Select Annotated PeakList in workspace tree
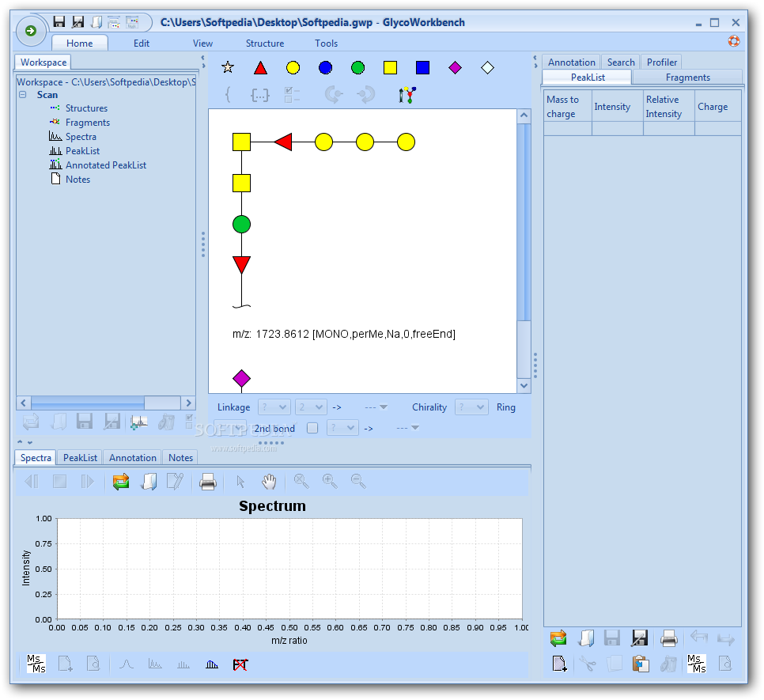 click(106, 165)
